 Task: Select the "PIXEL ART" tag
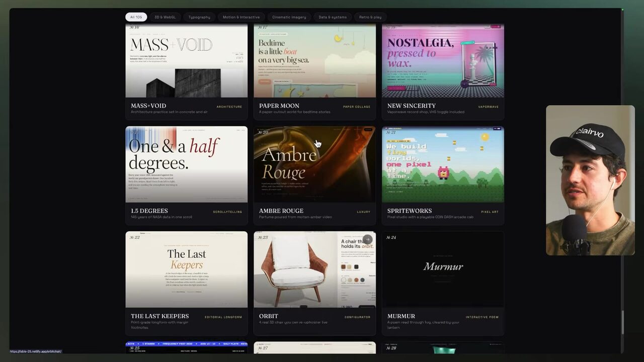click(x=490, y=212)
